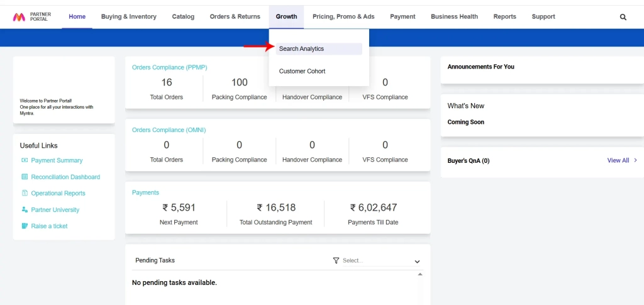
Task: Click the Partner University icon
Action: tap(25, 209)
